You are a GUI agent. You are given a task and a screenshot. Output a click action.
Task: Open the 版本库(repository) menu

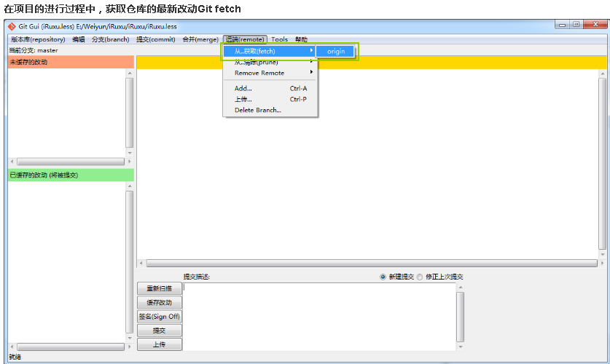(x=38, y=39)
